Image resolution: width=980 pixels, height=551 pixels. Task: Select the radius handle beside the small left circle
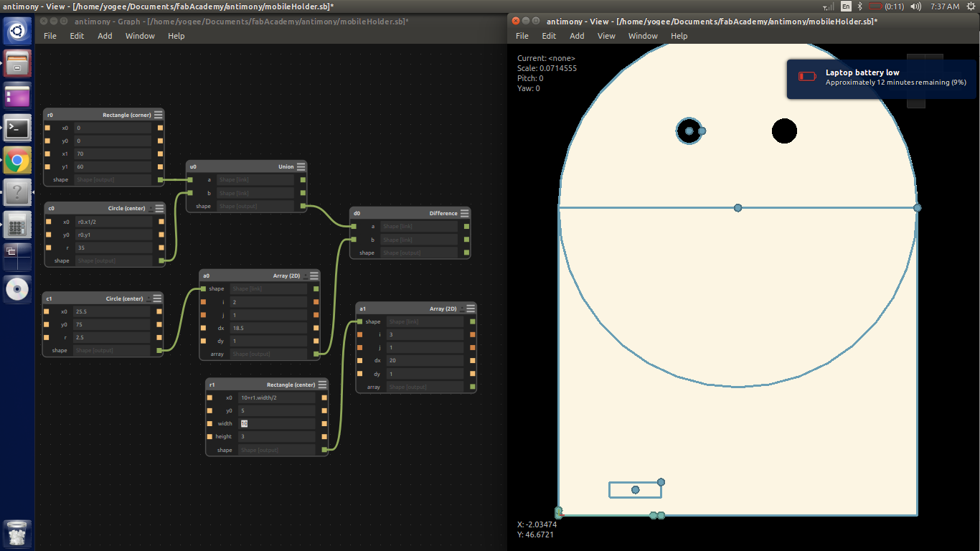702,131
